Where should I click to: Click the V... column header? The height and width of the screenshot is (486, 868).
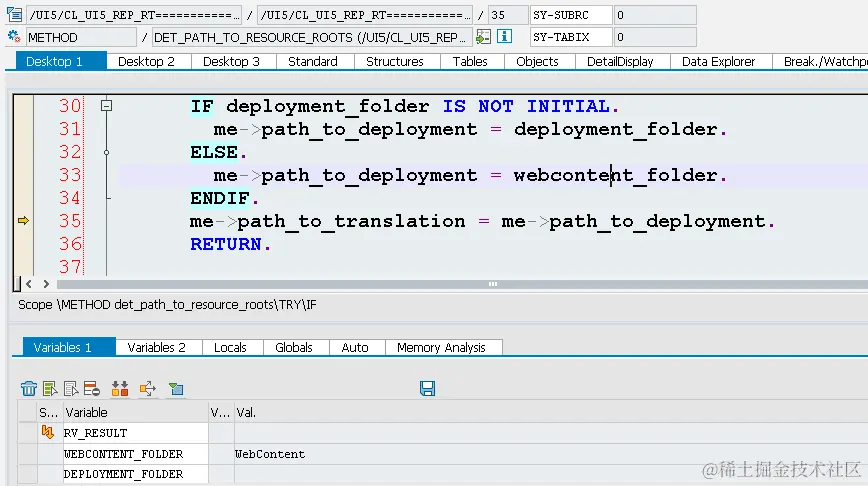[x=221, y=412]
